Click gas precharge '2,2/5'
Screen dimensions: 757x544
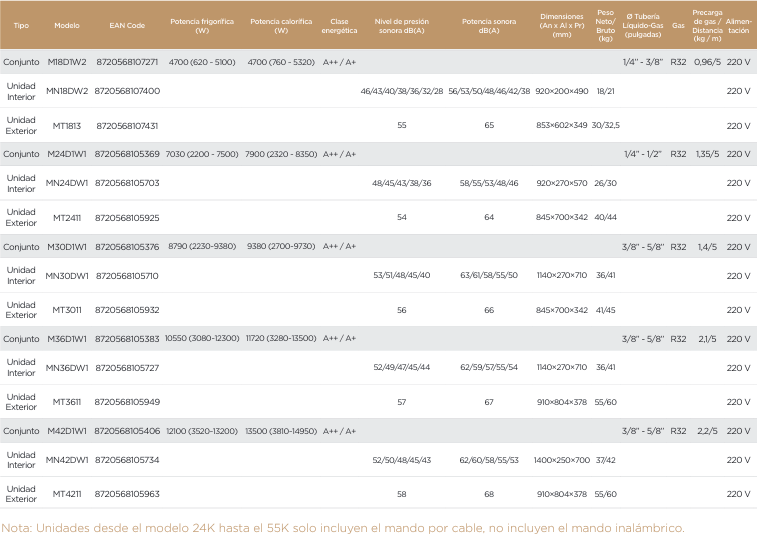(707, 432)
